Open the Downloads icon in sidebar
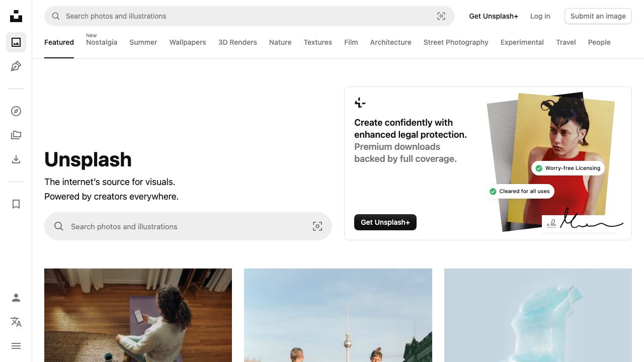644x362 pixels. [16, 159]
